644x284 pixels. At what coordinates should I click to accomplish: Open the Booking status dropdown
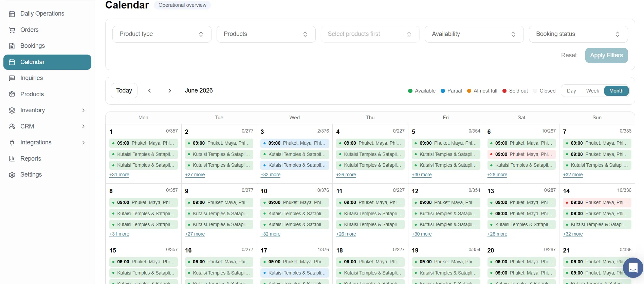(578, 34)
